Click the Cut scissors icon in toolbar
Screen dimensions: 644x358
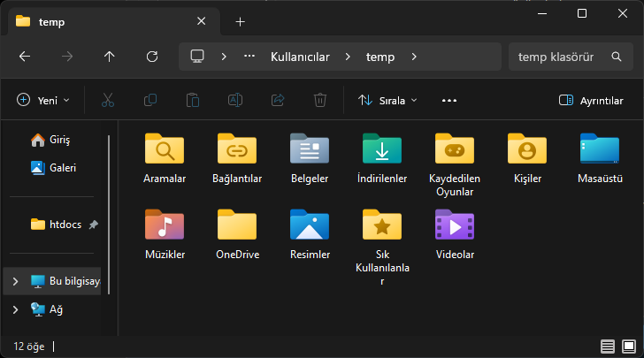pyautogui.click(x=108, y=100)
